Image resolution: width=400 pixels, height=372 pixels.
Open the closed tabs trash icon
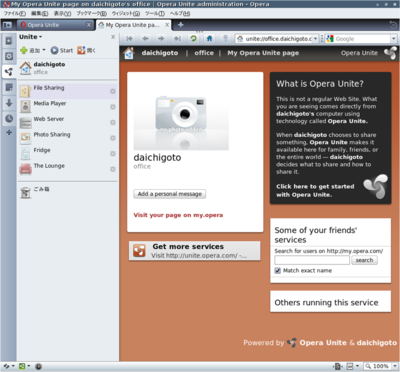pyautogui.click(x=393, y=25)
